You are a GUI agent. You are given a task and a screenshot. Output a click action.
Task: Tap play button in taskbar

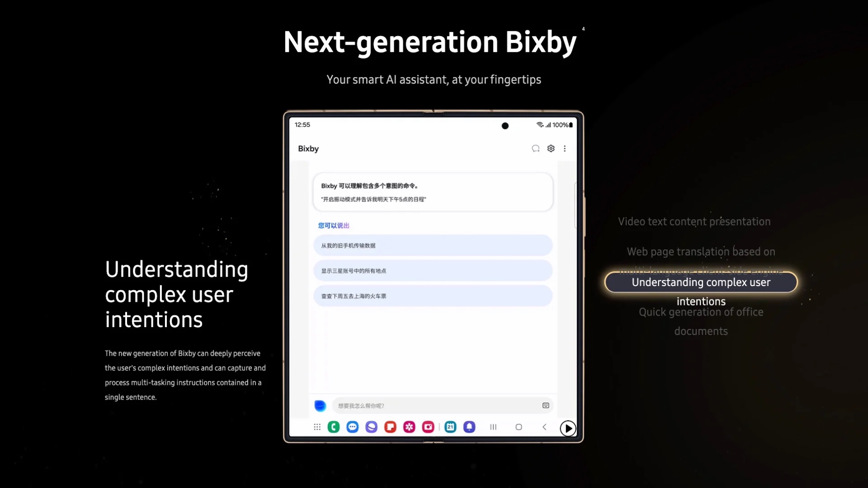click(567, 428)
